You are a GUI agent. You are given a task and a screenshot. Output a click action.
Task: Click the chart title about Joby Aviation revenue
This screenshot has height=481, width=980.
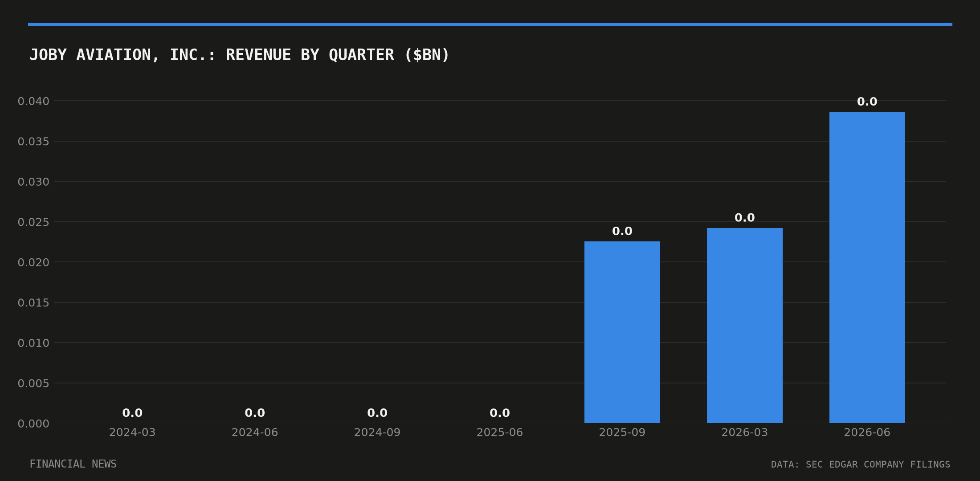pyautogui.click(x=239, y=55)
